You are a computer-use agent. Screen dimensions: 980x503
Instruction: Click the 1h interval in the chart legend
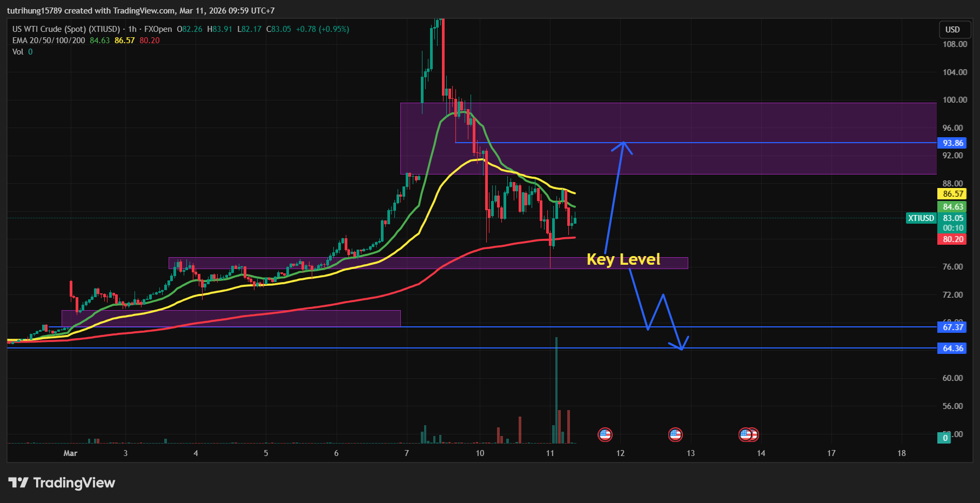[132, 29]
